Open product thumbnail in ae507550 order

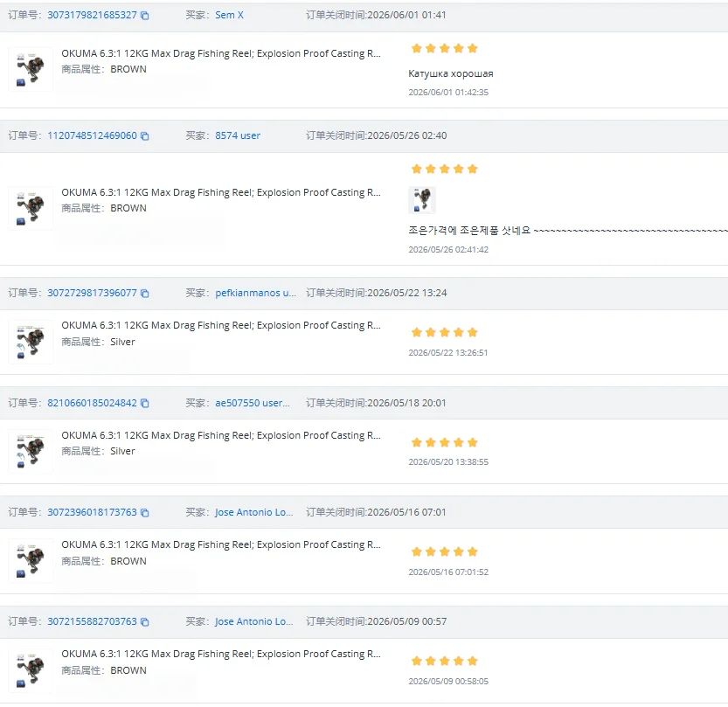[x=31, y=451]
